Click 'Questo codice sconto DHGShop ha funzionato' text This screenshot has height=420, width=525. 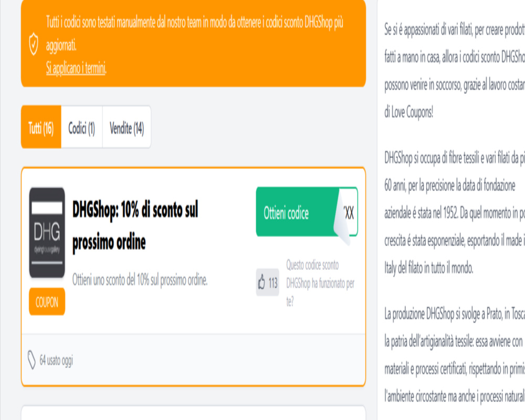320,283
